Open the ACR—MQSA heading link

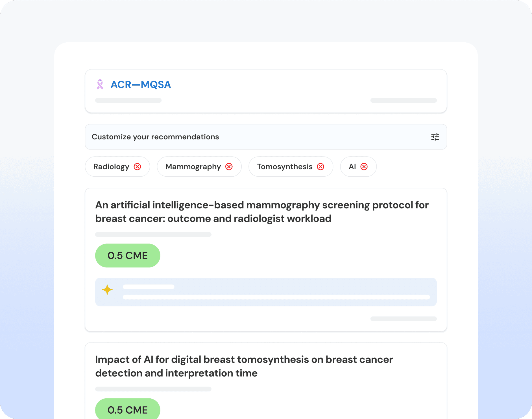point(141,85)
